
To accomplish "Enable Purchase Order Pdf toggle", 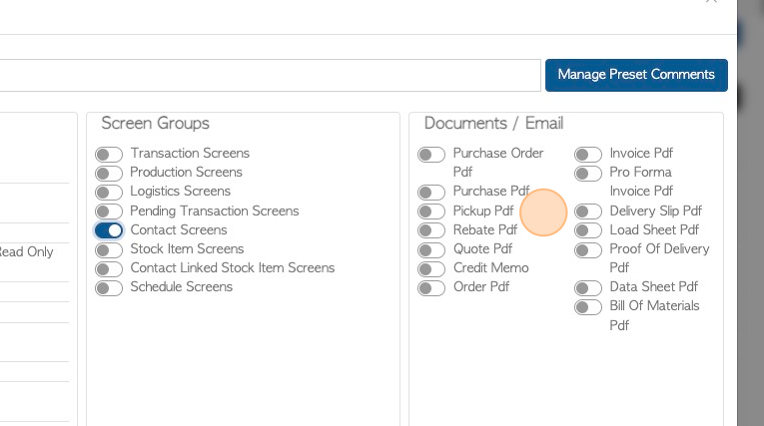I will pos(431,155).
